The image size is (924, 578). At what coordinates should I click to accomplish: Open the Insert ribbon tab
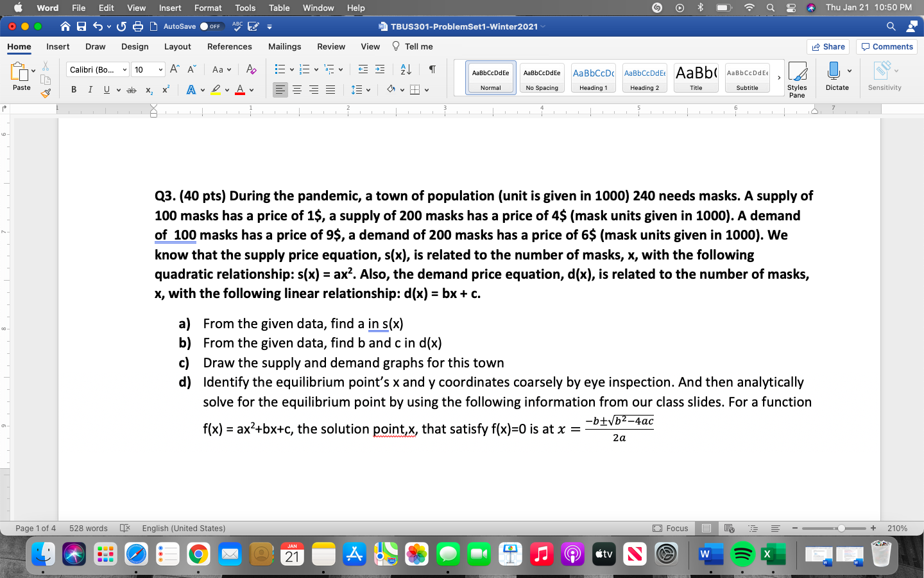[x=58, y=46]
